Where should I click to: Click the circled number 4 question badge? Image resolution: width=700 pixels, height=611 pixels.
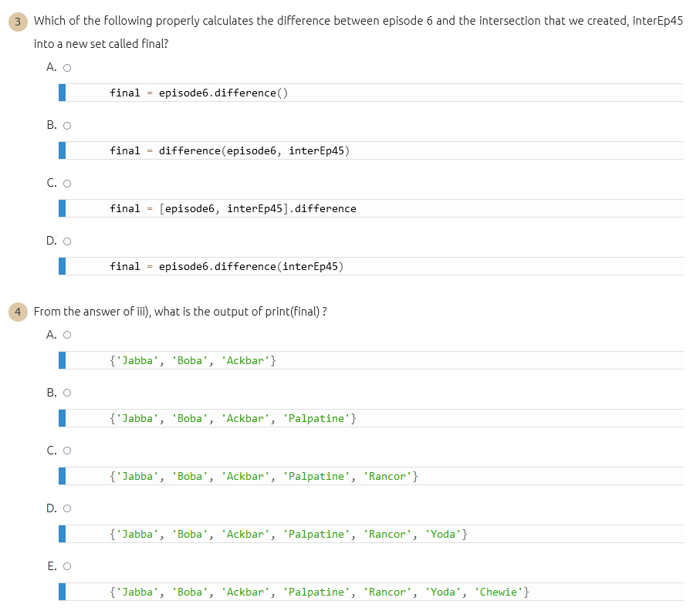[17, 312]
